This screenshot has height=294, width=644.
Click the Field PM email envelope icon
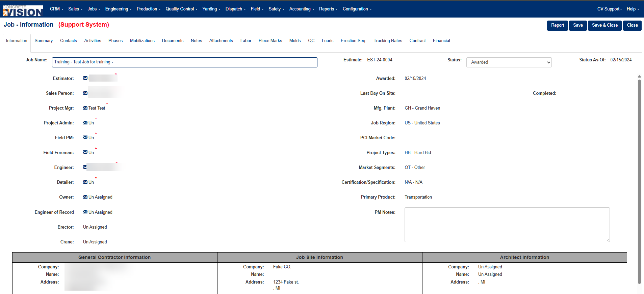point(85,138)
